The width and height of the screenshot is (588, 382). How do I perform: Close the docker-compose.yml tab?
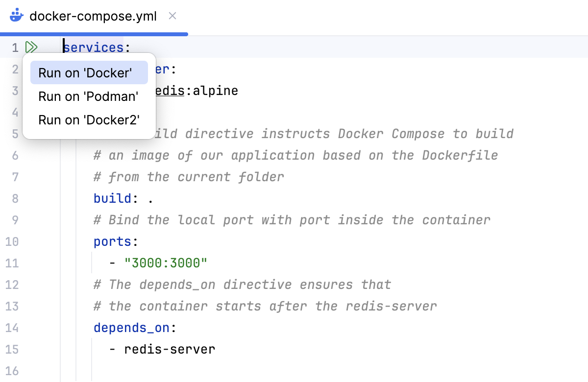[x=172, y=16]
